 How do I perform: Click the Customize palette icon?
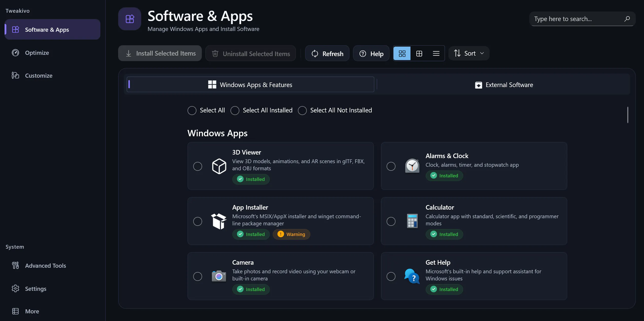(15, 75)
